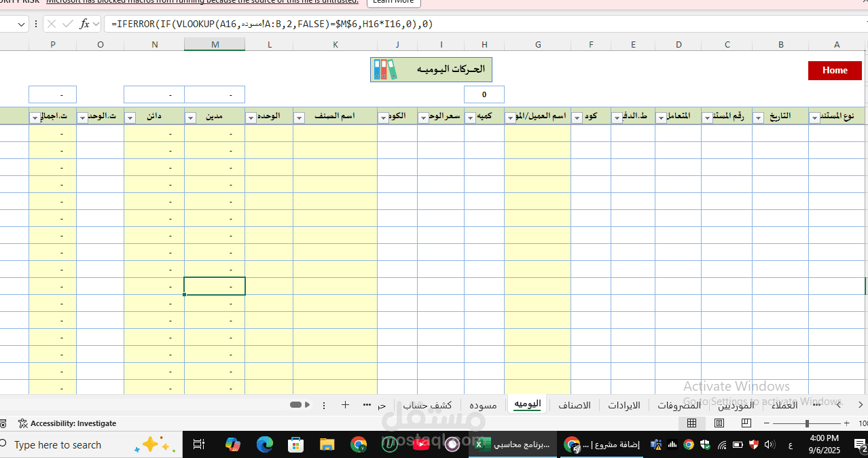
Task: Open Windows Task View
Action: [199, 445]
